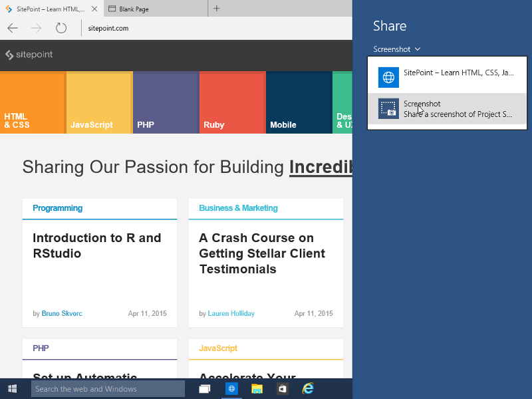Open the Store app in taskbar
532x399 pixels.
pyautogui.click(x=282, y=388)
